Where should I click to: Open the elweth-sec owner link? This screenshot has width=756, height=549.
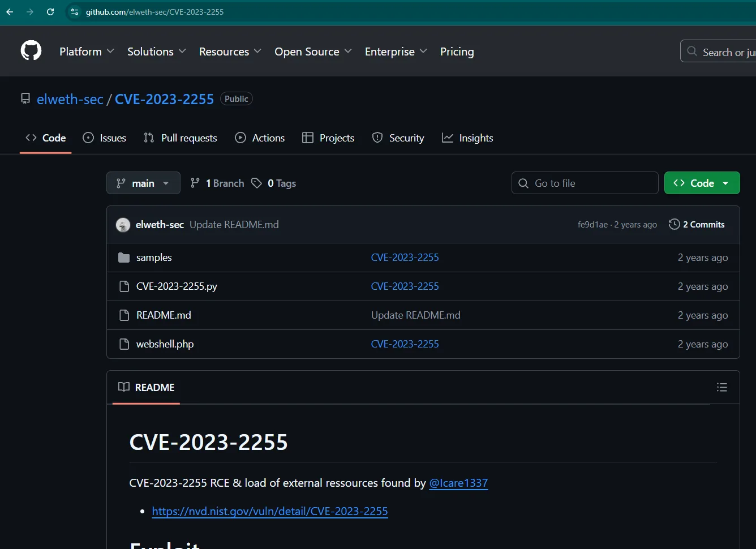(x=70, y=99)
